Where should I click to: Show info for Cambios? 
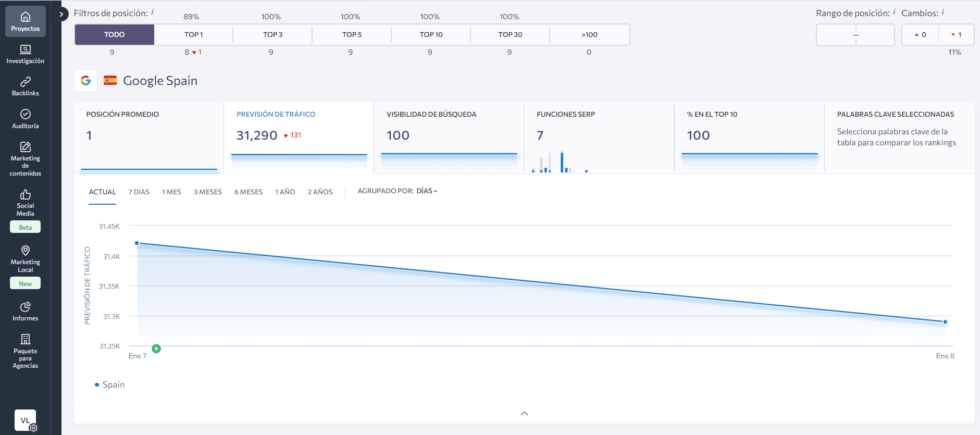pyautogui.click(x=942, y=12)
